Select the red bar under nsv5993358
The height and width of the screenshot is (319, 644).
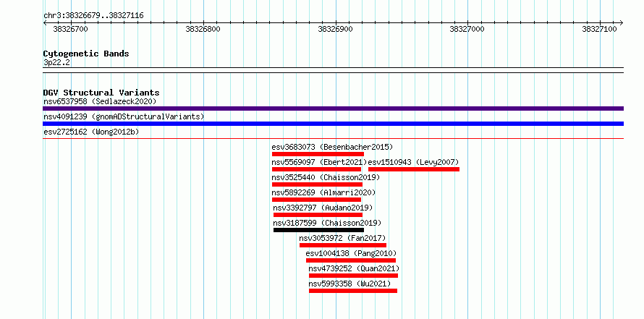coord(353,291)
